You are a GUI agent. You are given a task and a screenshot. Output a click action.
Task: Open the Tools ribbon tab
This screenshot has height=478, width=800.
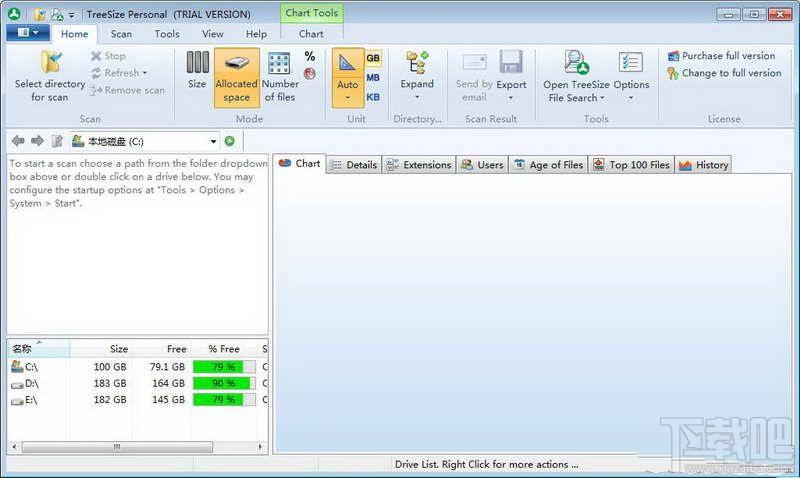click(167, 34)
